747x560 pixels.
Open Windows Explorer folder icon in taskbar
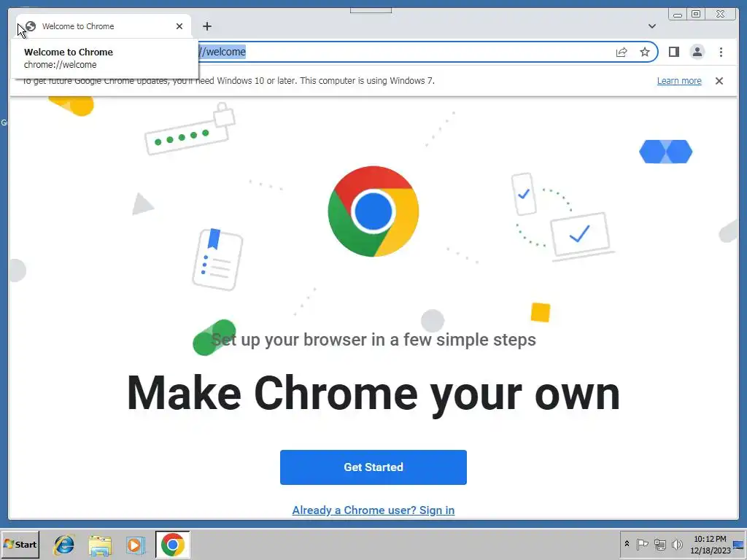100,544
